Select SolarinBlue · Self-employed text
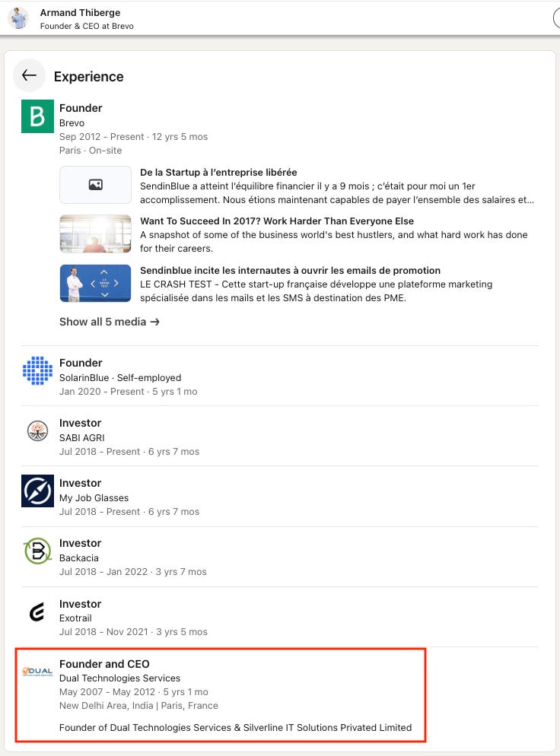Viewport: 560px width, 756px height. point(120,377)
